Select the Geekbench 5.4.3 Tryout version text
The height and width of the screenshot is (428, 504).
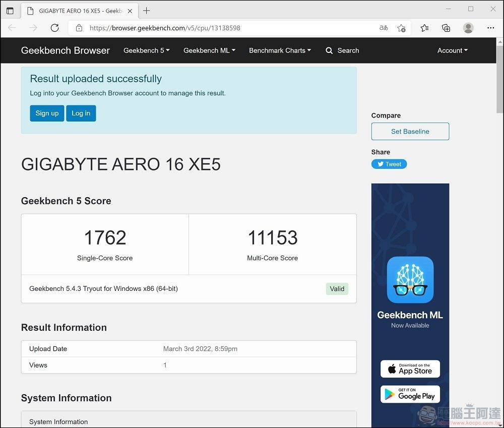(x=103, y=288)
